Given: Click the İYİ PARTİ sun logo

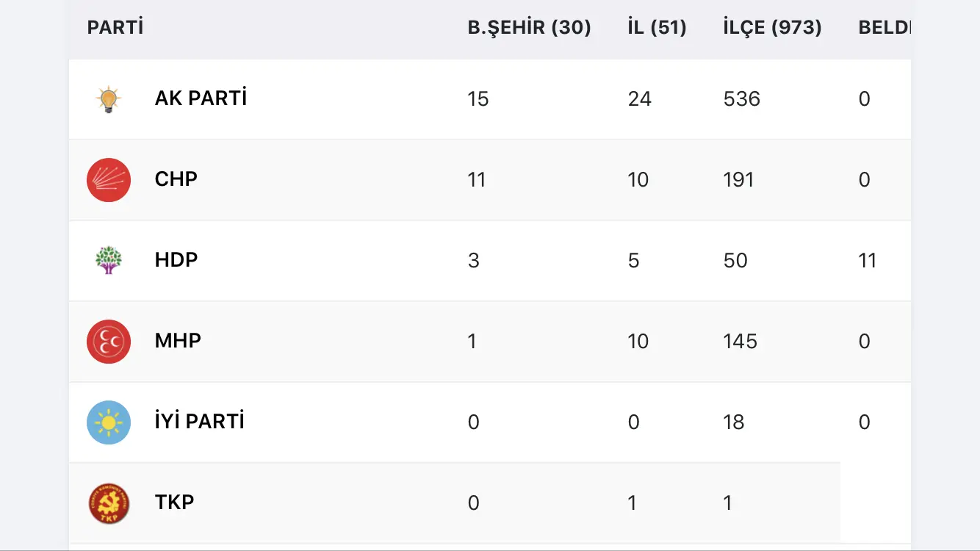Looking at the screenshot, I should [x=109, y=422].
